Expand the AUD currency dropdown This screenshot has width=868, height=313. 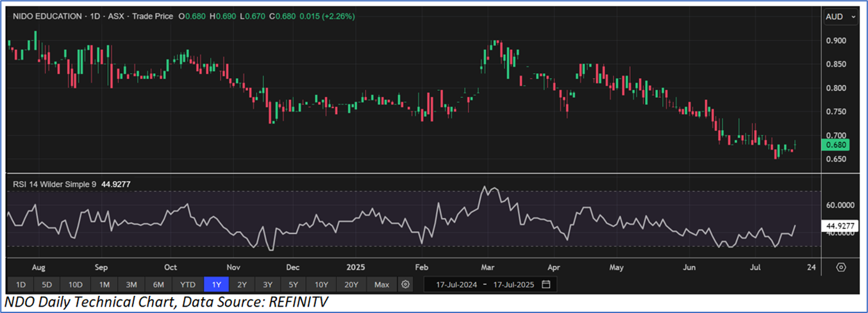point(840,17)
